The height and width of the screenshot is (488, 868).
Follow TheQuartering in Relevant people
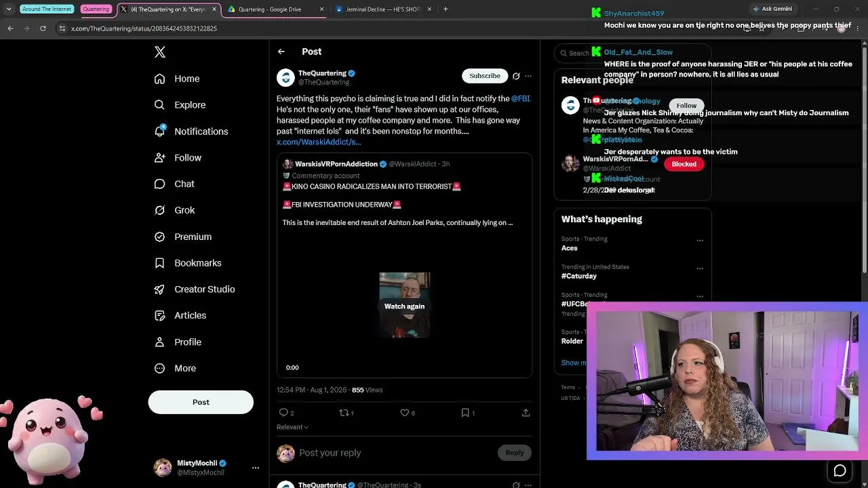point(686,106)
